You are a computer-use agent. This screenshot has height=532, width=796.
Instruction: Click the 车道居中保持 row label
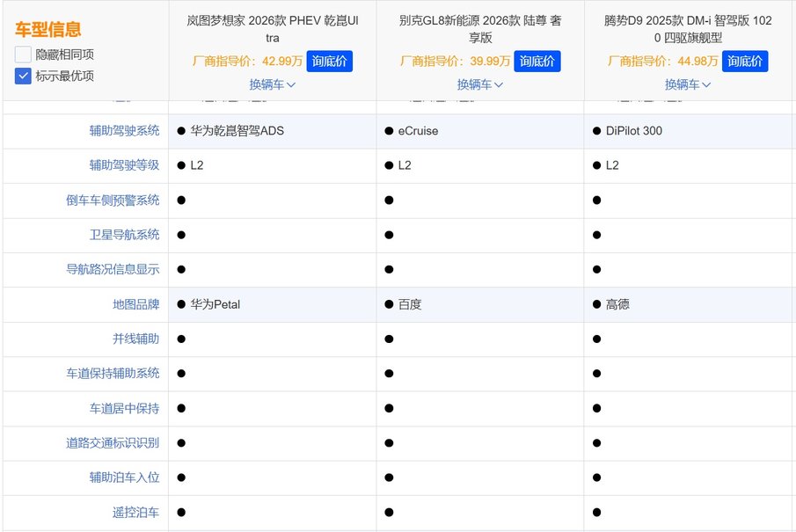(x=124, y=408)
